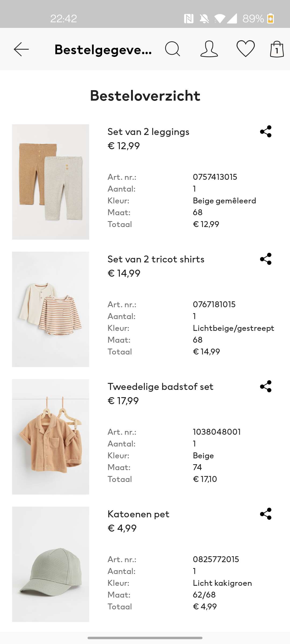The width and height of the screenshot is (290, 644).
Task: Share the Tweedelige badstof set item
Action: (266, 386)
